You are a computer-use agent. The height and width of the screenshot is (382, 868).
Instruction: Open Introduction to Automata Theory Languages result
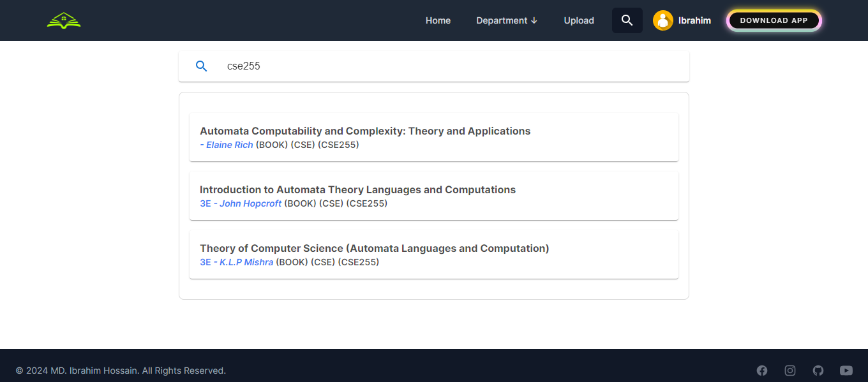(x=434, y=196)
